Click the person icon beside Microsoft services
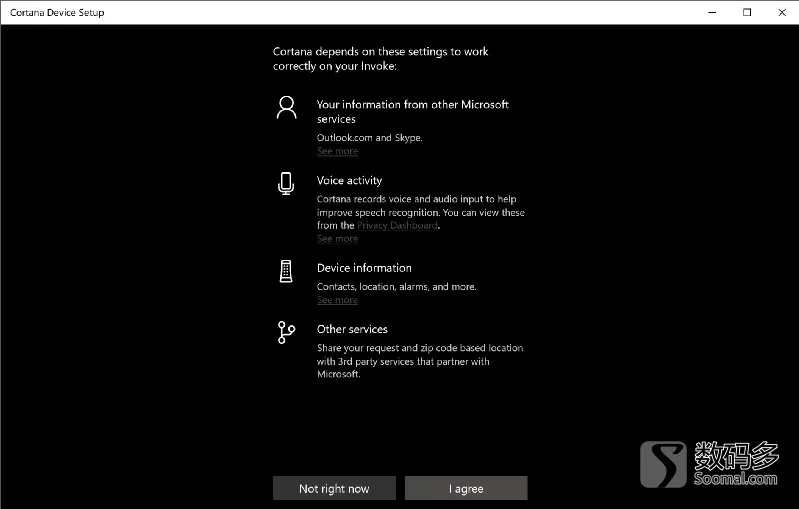Image resolution: width=799 pixels, height=509 pixels. tap(286, 108)
